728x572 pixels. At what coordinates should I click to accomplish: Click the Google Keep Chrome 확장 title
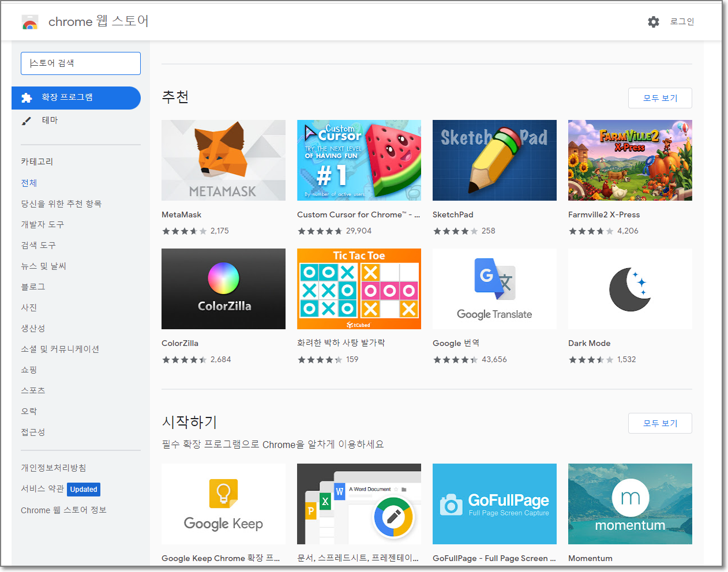220,558
